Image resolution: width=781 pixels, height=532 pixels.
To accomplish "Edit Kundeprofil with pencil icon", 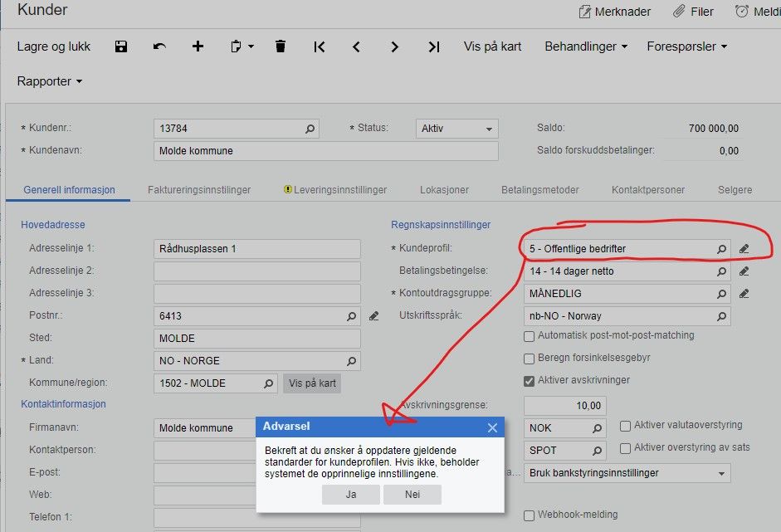I will click(744, 248).
